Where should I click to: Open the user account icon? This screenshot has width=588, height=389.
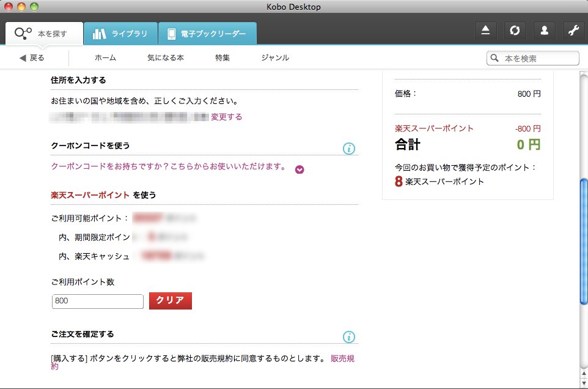544,31
